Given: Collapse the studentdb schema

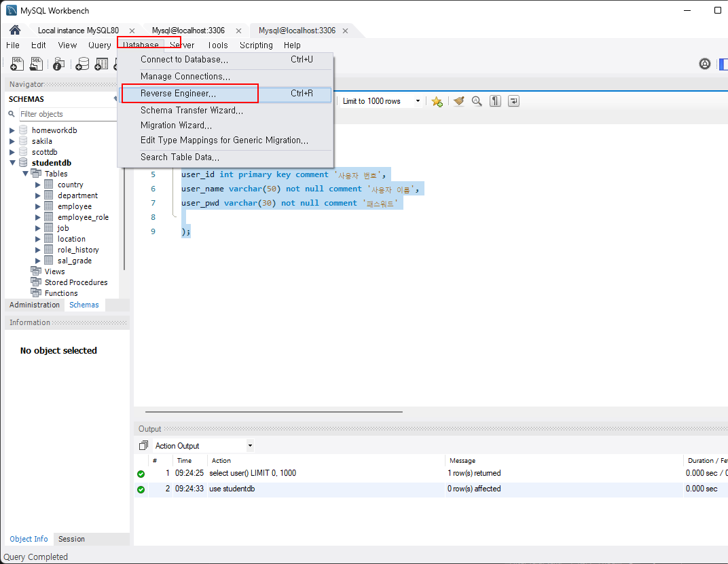Looking at the screenshot, I should (12, 163).
